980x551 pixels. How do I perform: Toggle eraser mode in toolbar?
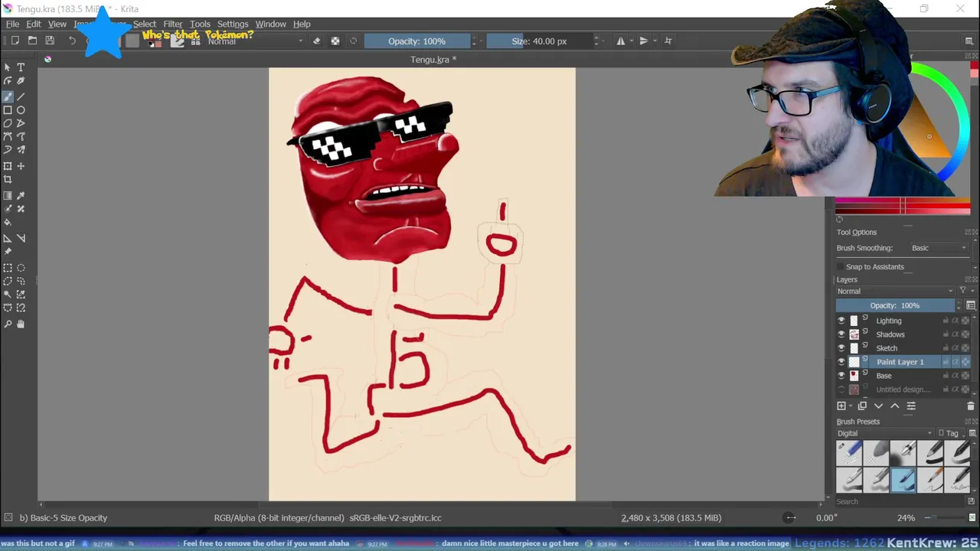317,41
